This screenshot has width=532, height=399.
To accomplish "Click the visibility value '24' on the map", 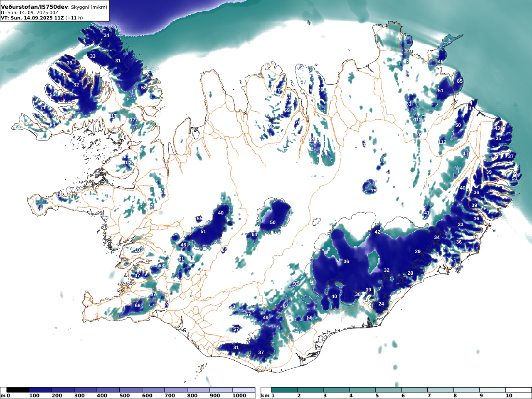I will (x=381, y=304).
